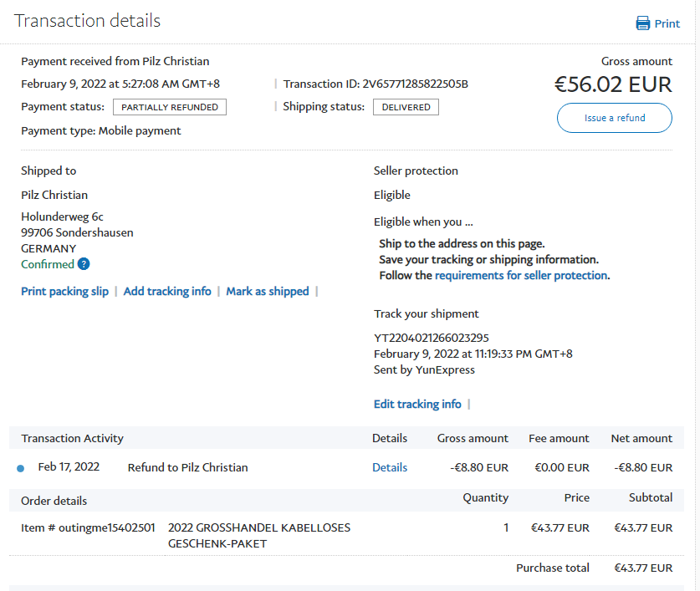Click tracking number YT2204021266023295
The height and width of the screenshot is (591, 700).
click(432, 338)
